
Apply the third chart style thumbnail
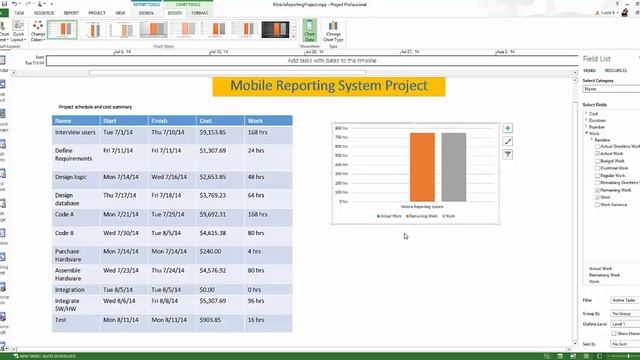coord(123,30)
